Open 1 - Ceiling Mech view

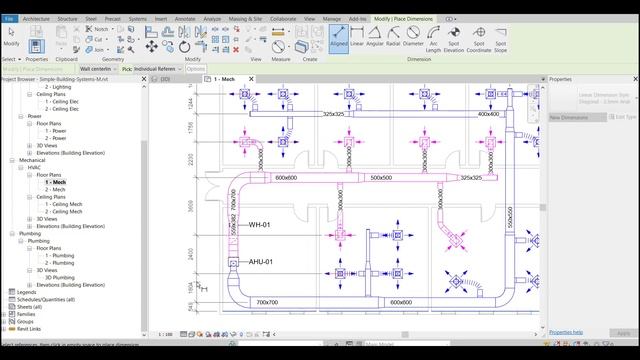click(x=64, y=204)
